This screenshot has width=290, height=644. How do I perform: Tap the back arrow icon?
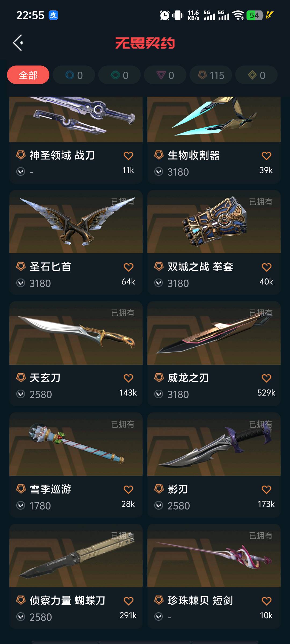(18, 43)
